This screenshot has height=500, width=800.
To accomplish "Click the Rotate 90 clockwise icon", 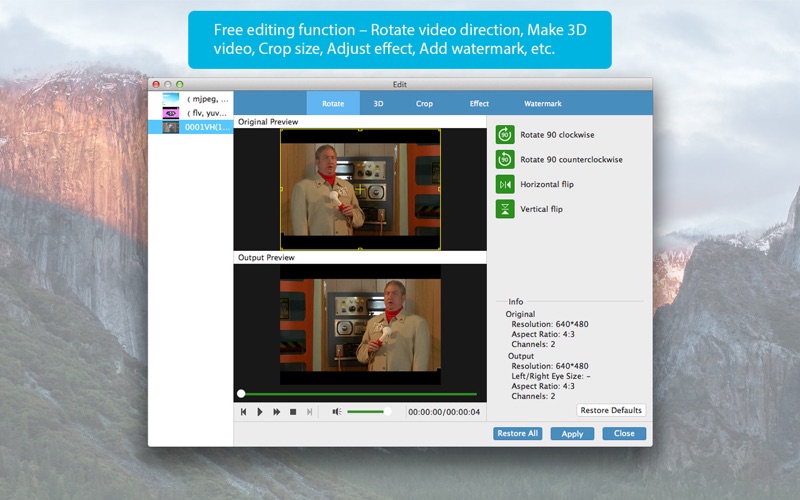I will click(x=505, y=134).
